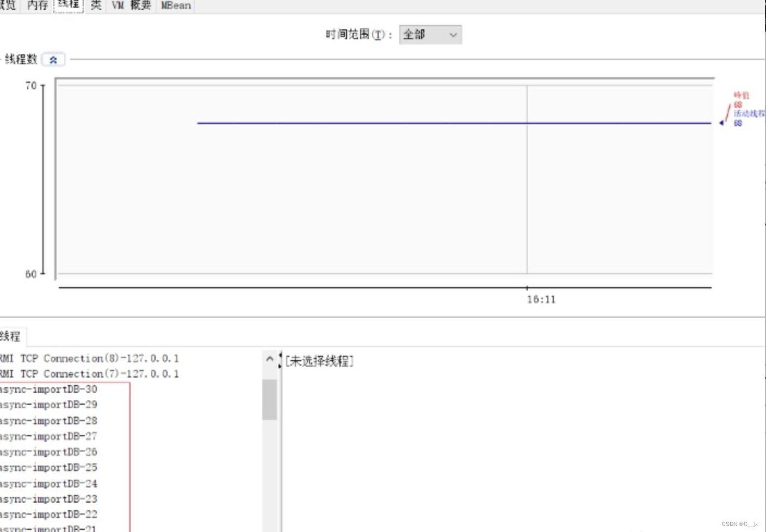Select thread async-importDB-23
766x532 pixels.
point(48,499)
